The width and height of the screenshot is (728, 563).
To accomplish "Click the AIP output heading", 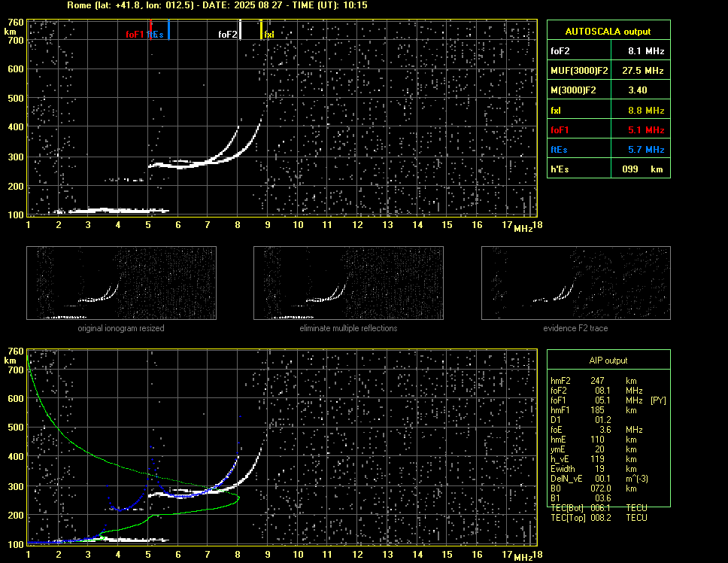I will point(608,361).
